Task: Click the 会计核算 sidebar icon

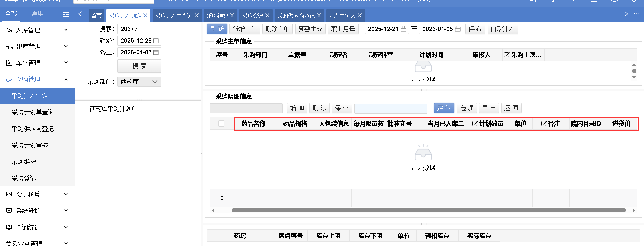Action: [x=9, y=194]
